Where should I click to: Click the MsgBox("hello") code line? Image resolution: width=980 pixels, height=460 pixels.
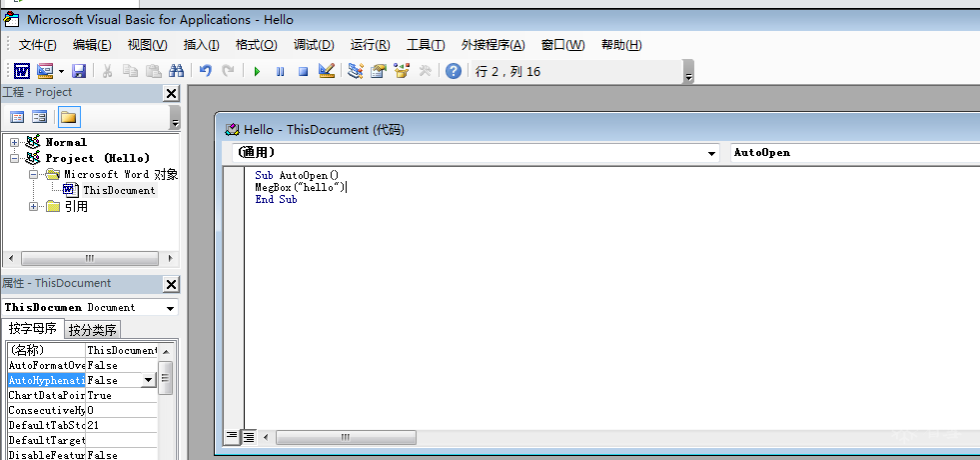(300, 187)
